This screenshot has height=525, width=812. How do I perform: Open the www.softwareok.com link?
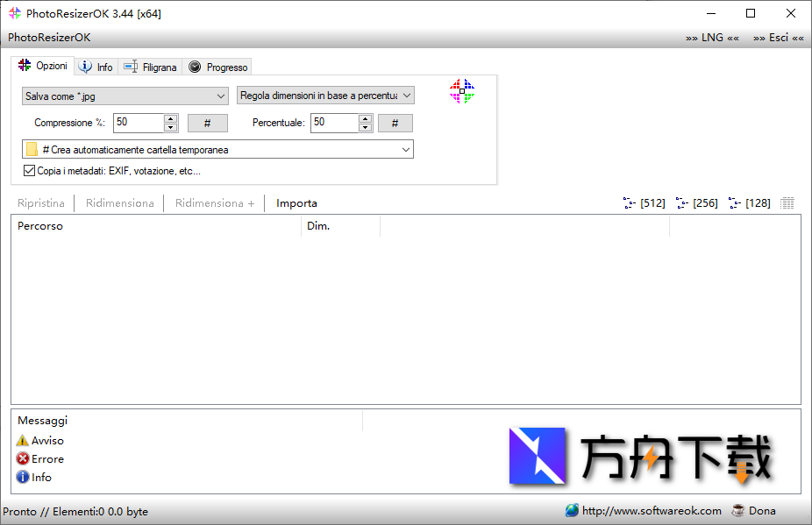pos(651,510)
